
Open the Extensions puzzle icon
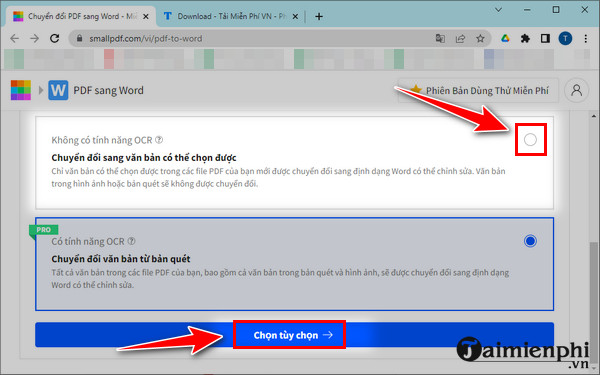tap(525, 38)
